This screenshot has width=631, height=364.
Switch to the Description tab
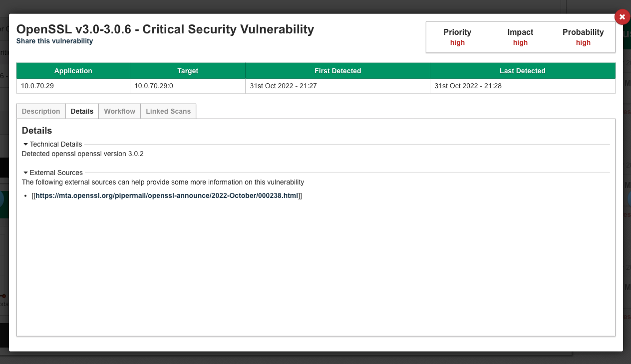[41, 111]
